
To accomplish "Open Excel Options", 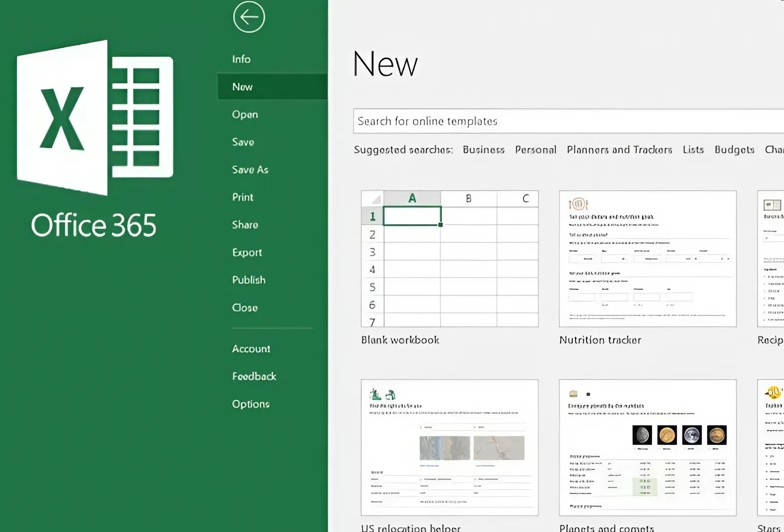I will [x=250, y=404].
